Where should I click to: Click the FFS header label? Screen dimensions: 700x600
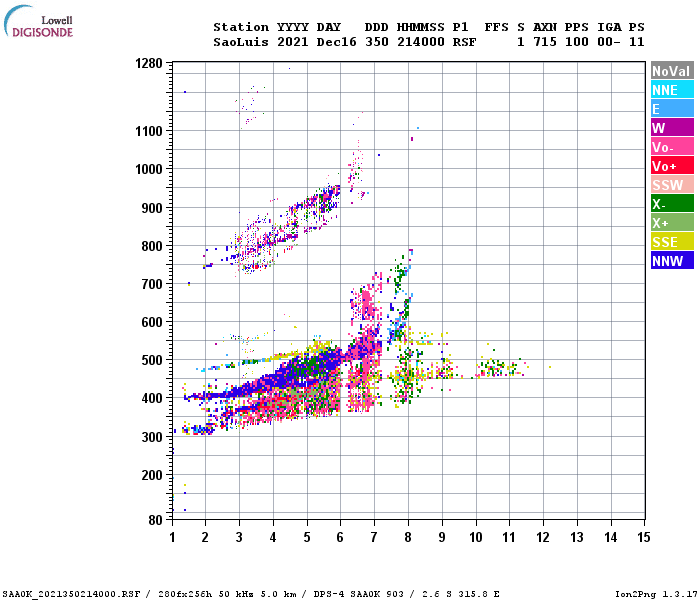pyautogui.click(x=496, y=27)
